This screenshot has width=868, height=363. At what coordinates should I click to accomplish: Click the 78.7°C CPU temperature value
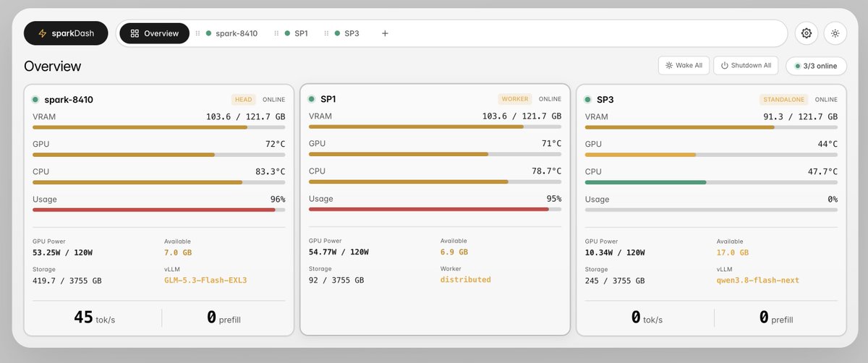pyautogui.click(x=546, y=171)
